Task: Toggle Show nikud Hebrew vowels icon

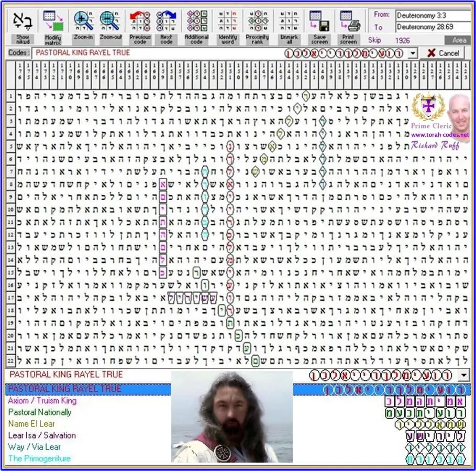Action: click(x=23, y=27)
